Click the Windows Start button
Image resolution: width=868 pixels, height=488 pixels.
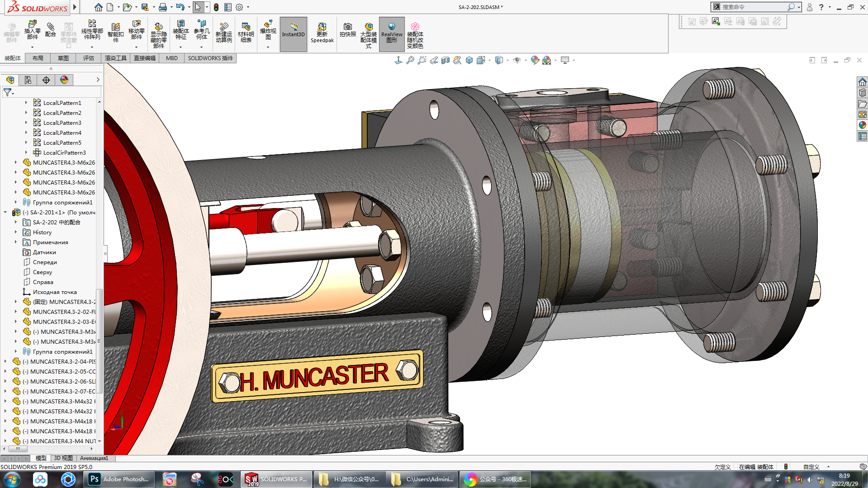click(12, 479)
